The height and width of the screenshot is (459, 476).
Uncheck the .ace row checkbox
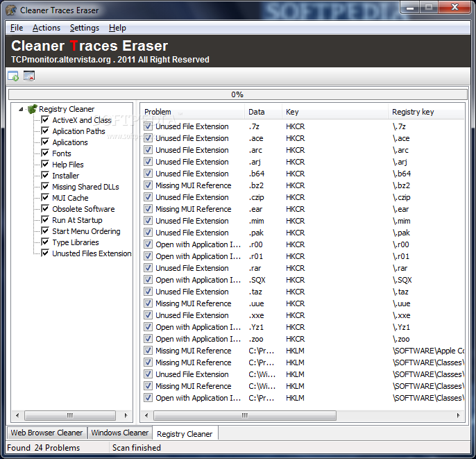(148, 138)
